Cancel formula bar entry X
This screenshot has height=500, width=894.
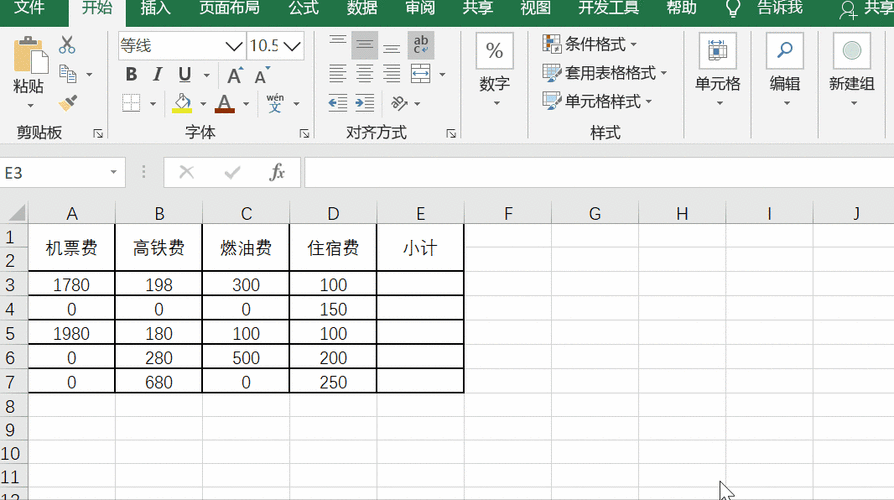[186, 172]
